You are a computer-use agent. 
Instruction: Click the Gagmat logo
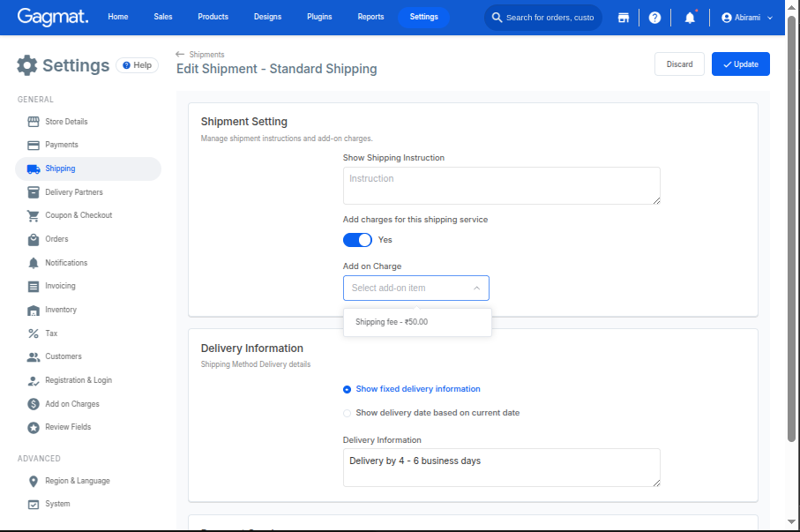(x=53, y=17)
